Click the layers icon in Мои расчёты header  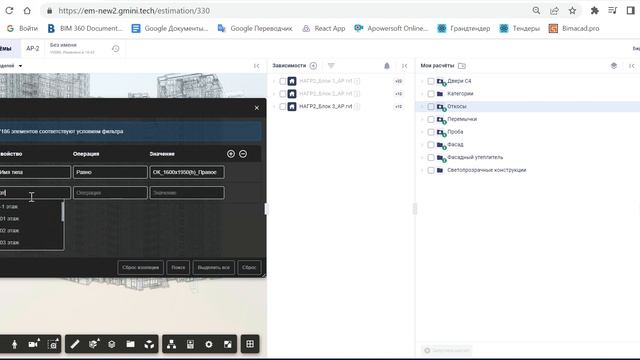(x=613, y=66)
